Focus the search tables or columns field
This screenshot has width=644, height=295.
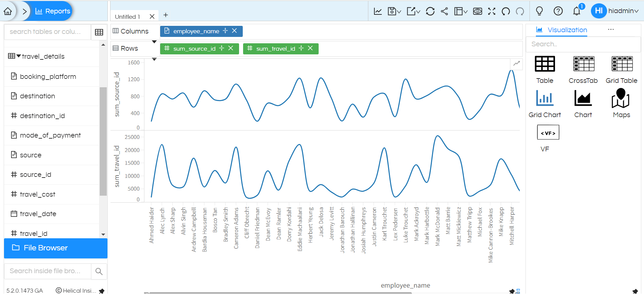click(47, 32)
